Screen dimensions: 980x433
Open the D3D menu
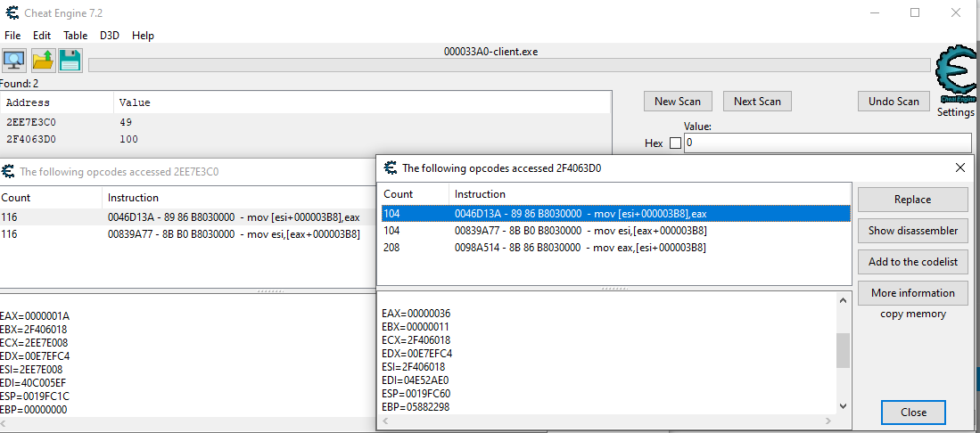[110, 36]
